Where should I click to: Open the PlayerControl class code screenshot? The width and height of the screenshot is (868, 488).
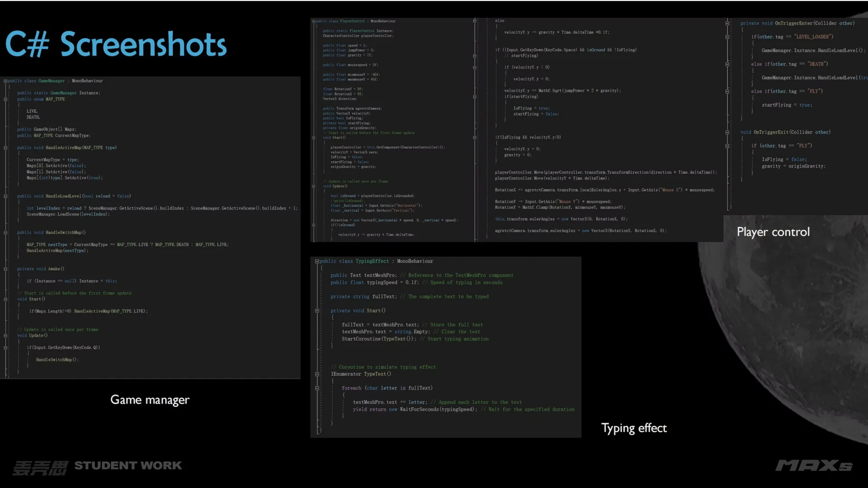(x=393, y=130)
